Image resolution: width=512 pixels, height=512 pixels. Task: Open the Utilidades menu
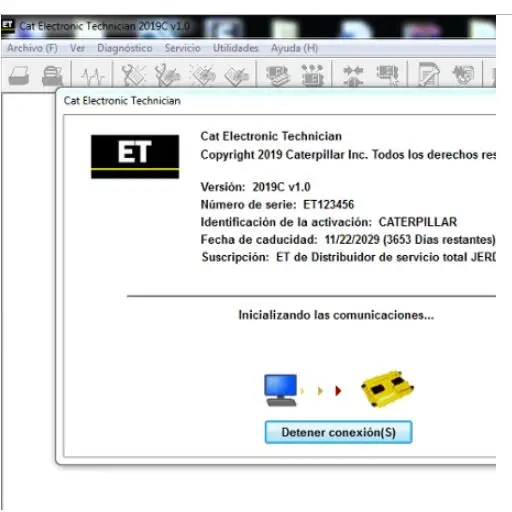[x=235, y=48]
